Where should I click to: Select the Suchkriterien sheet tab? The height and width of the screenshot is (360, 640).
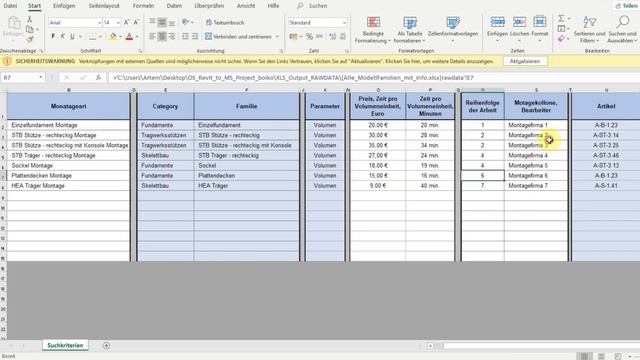65,345
